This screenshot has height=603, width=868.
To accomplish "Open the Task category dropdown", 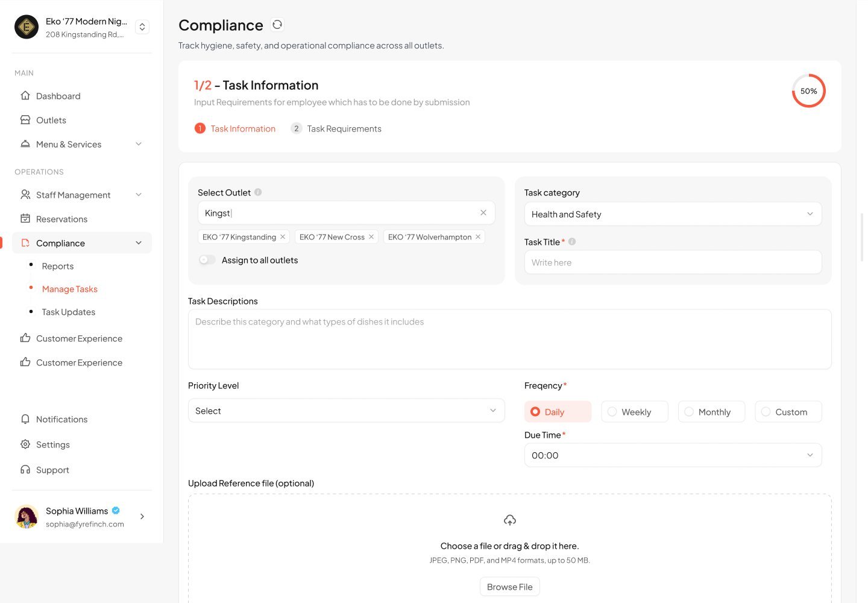I will [673, 214].
